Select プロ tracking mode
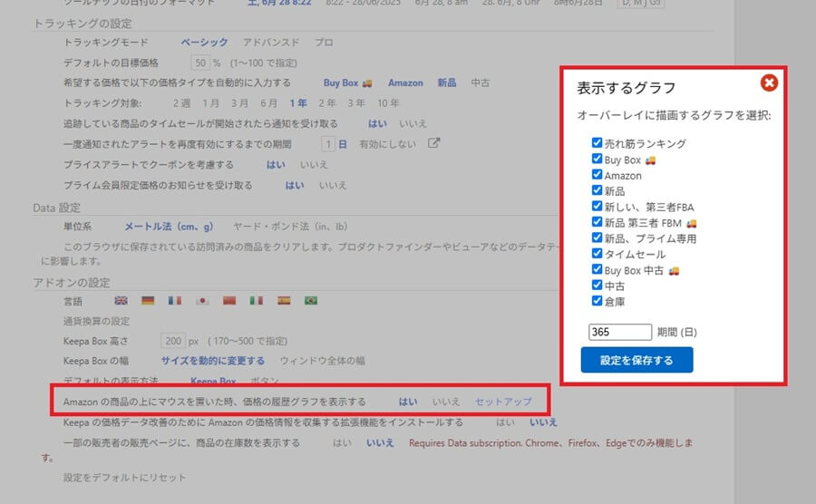This screenshot has height=504, width=816. pyautogui.click(x=324, y=42)
